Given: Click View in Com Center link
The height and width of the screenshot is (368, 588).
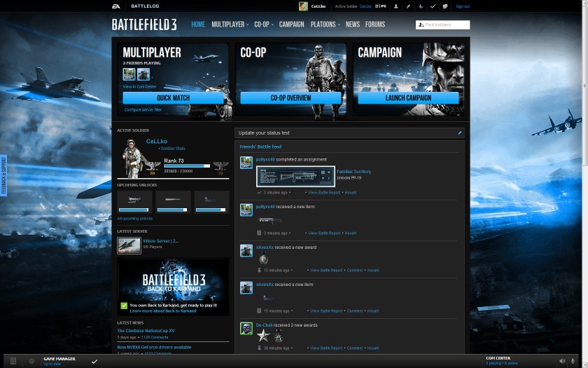Looking at the screenshot, I should click(x=139, y=87).
